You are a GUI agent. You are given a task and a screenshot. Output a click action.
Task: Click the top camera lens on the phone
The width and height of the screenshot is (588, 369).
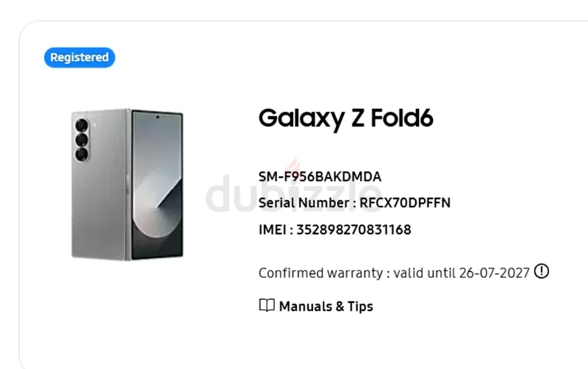82,126
